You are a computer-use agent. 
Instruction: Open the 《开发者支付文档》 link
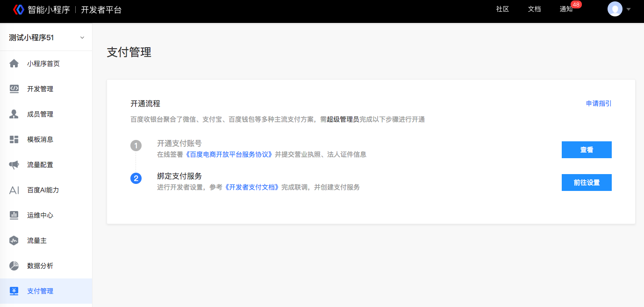click(252, 187)
